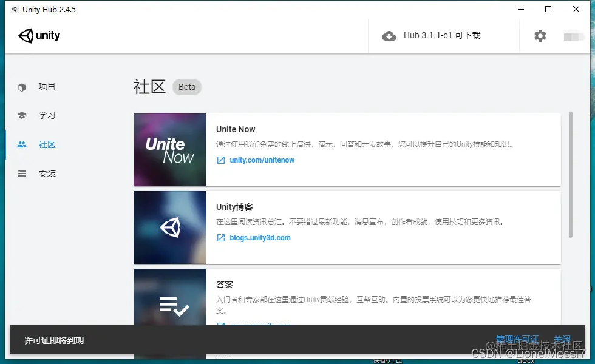This screenshot has height=364, width=595.
Task: Click the 社区 page heading
Action: click(x=149, y=87)
